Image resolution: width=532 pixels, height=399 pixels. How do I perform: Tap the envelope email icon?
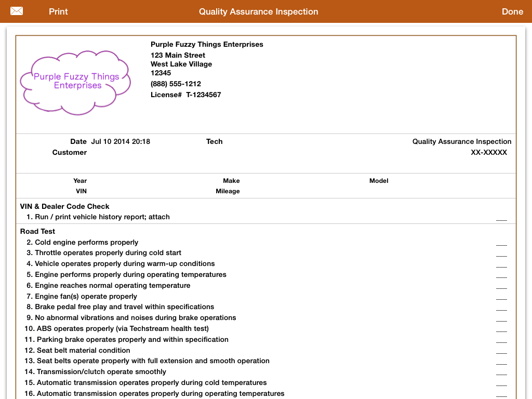tap(17, 11)
